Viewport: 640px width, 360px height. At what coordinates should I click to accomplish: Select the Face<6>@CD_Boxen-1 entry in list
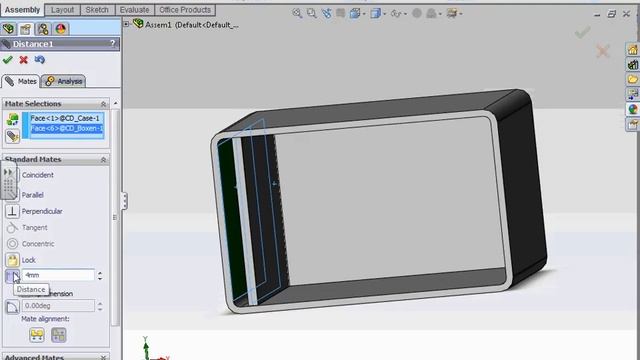tap(67, 128)
